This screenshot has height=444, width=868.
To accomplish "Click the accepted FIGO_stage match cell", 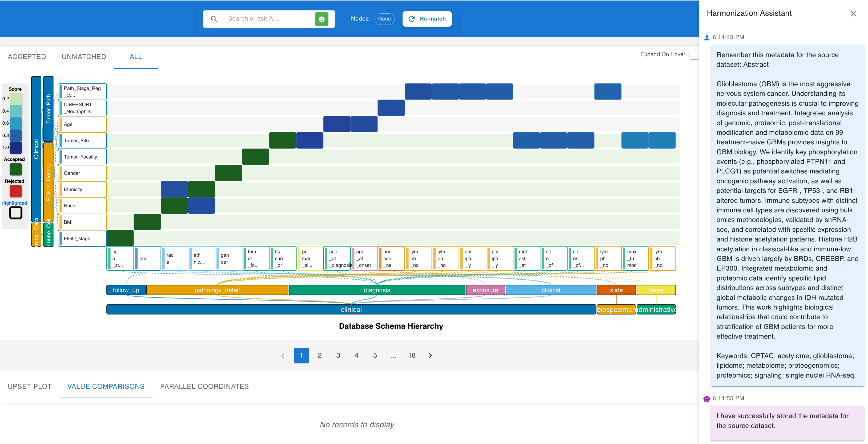I will tap(120, 238).
